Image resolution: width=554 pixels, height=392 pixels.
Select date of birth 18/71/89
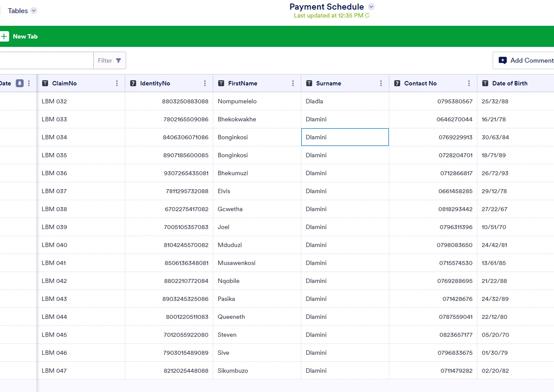tap(515, 155)
